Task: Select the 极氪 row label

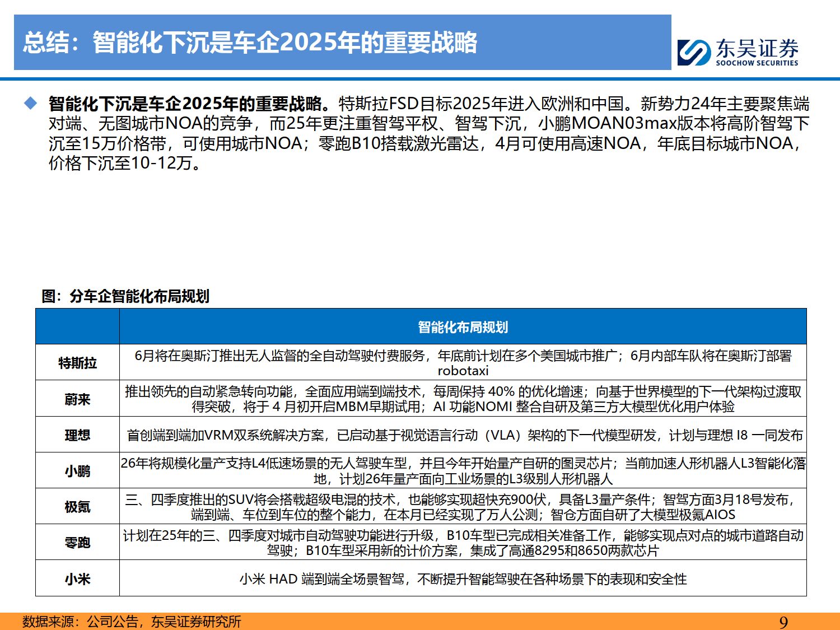Action: 77,507
